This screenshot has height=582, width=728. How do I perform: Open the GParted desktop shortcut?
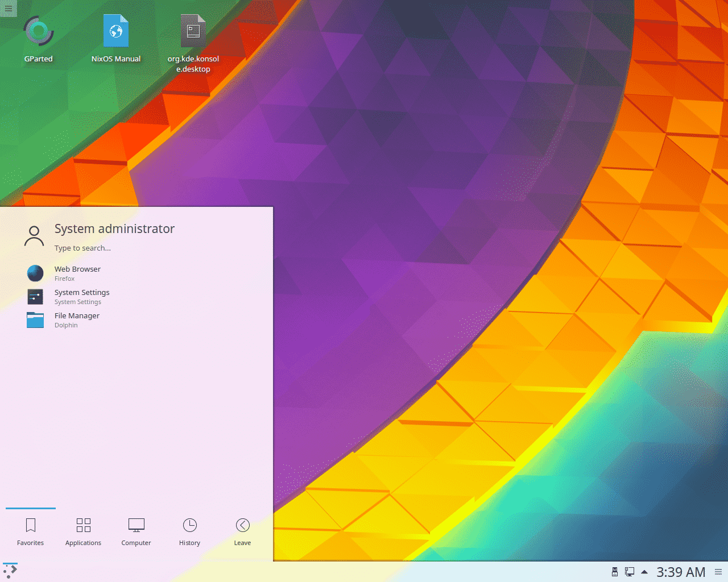point(39,39)
